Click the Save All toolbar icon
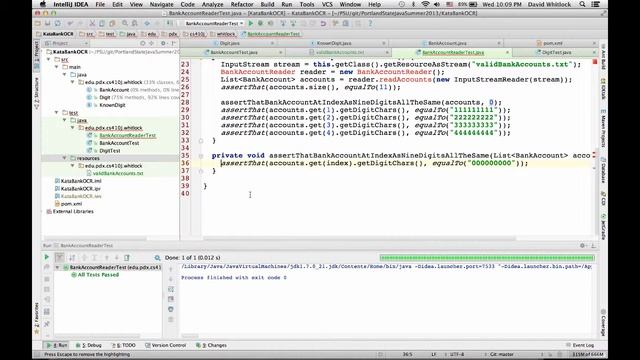Screen dimensions: 640x360 point(48,23)
